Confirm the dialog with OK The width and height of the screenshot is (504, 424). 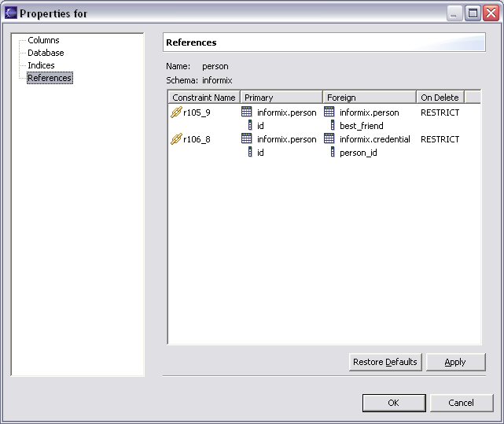click(x=394, y=403)
